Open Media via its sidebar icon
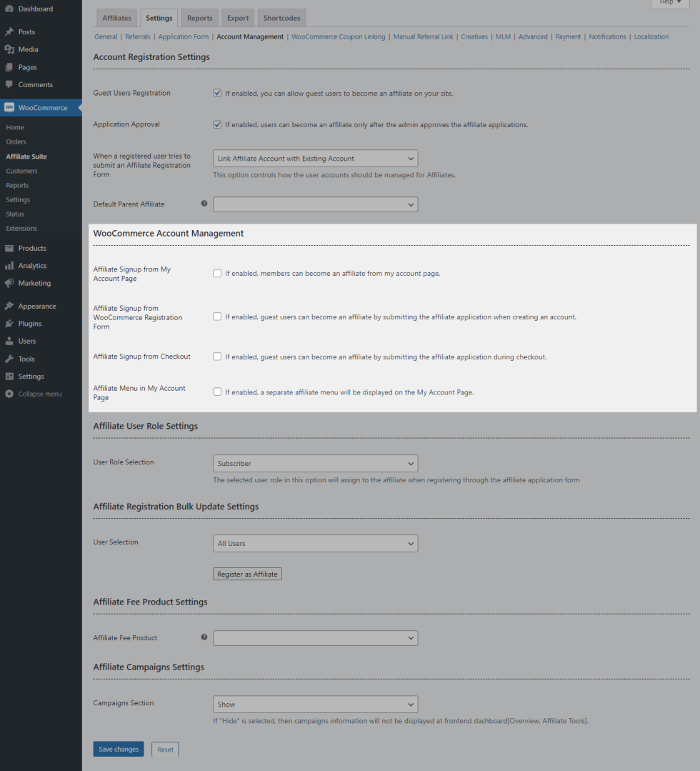 (x=9, y=49)
